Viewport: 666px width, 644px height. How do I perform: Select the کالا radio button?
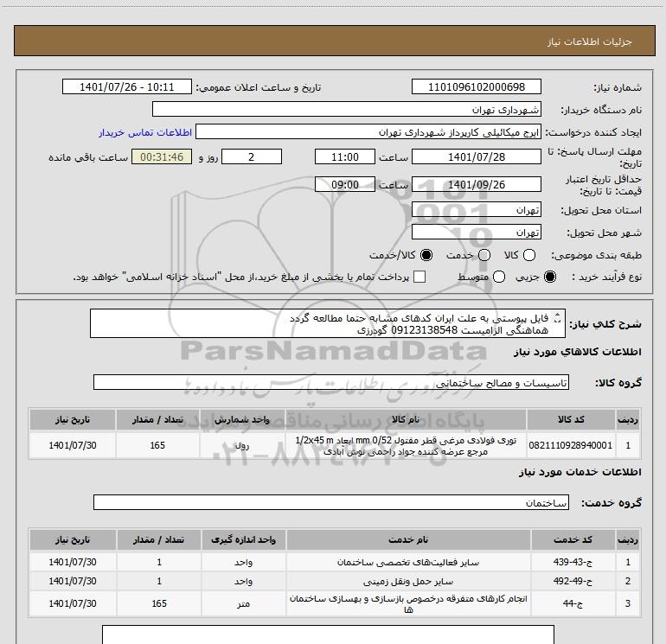[x=529, y=255]
